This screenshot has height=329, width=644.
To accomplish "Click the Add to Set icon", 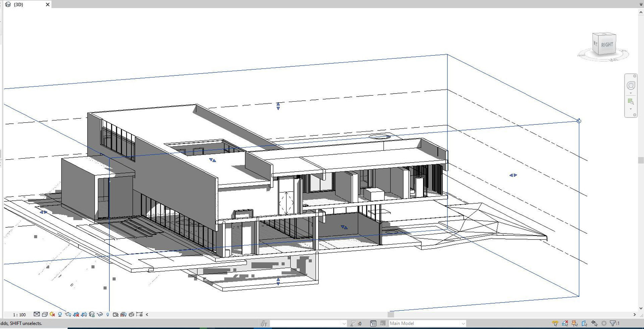I will click(x=383, y=323).
